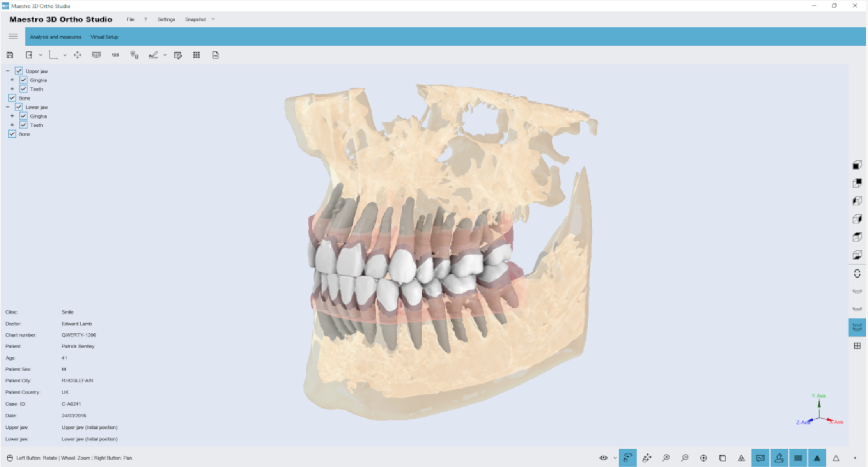Open the hamburger side menu button

click(x=13, y=36)
